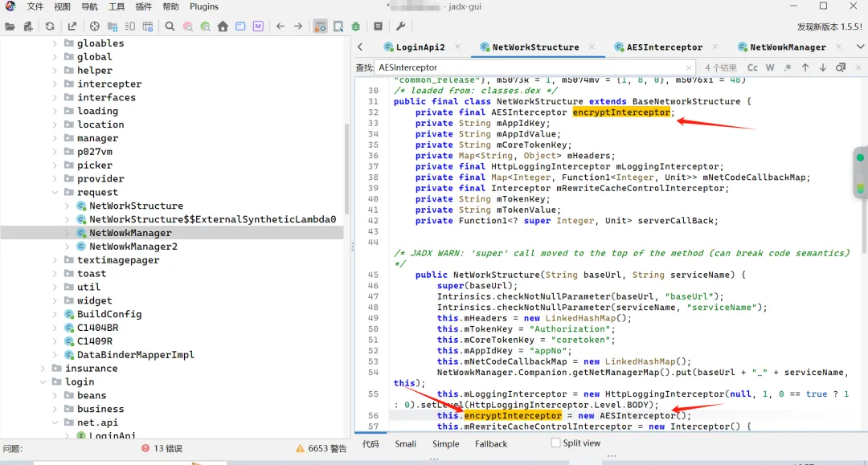Expand the widget package
This screenshot has height=465, width=868.
pyautogui.click(x=55, y=301)
